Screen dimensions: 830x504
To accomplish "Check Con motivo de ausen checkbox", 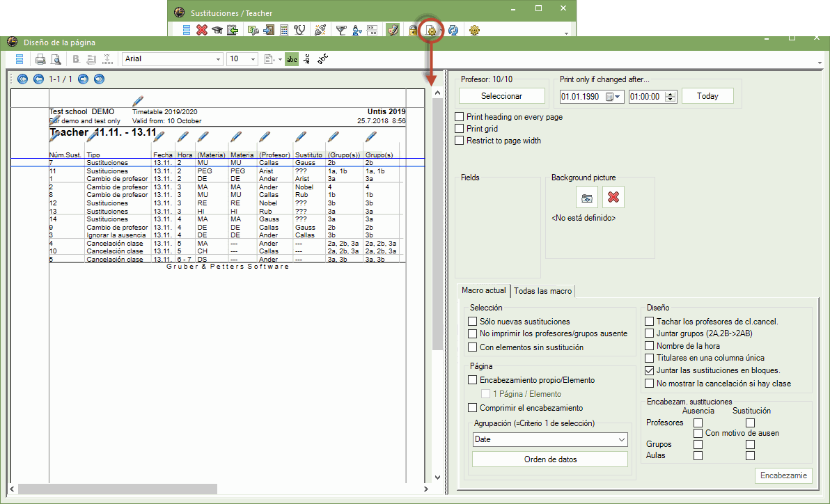I will tap(698, 433).
